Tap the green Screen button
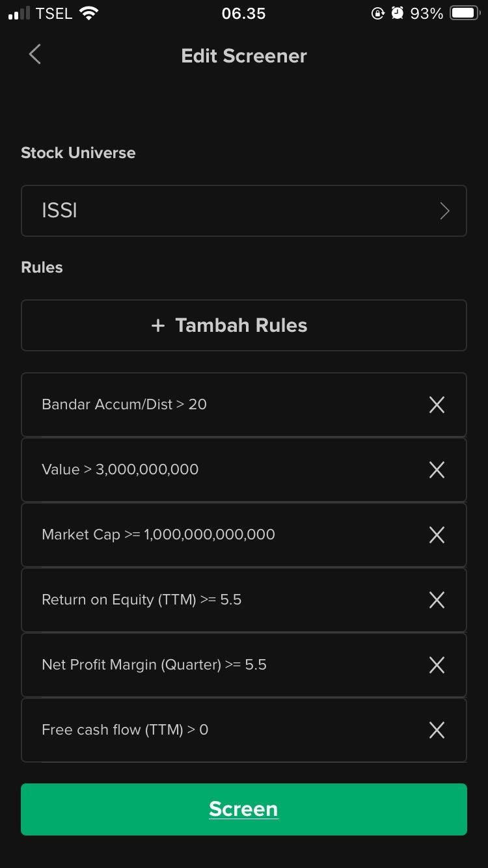The height and width of the screenshot is (868, 488). tap(243, 809)
